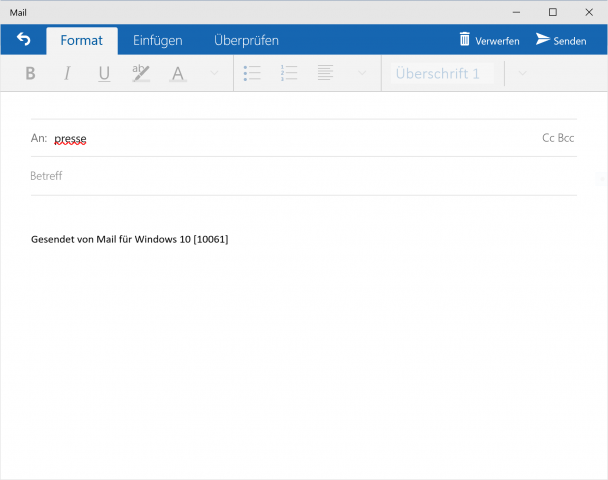Choose the font color icon

tap(178, 73)
